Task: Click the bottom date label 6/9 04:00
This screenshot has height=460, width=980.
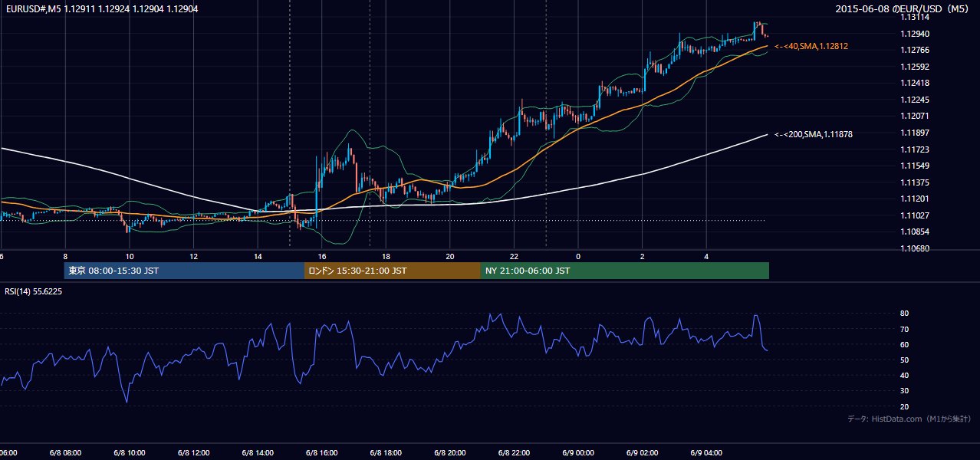Action: click(x=706, y=453)
